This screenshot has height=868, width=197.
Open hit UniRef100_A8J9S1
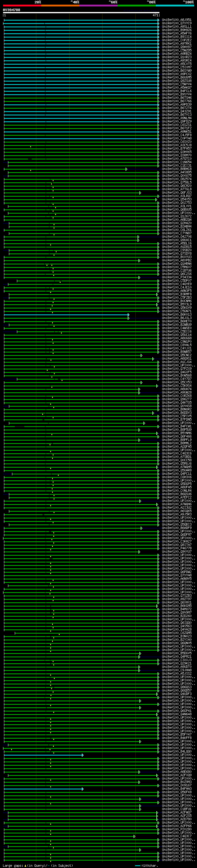177,20
